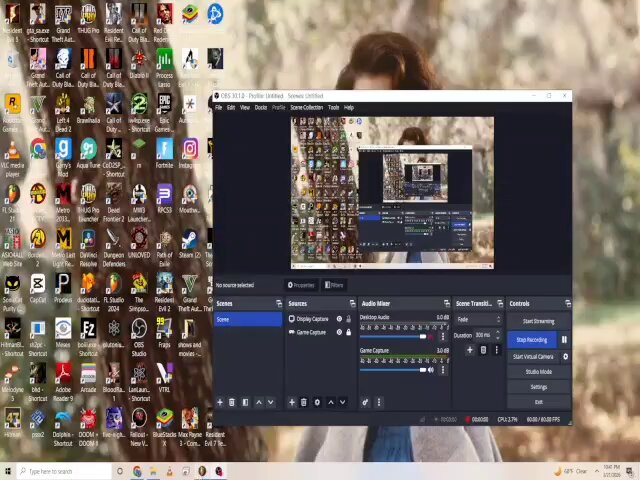Move source down with arrow icon
The height and width of the screenshot is (480, 640).
[343, 402]
